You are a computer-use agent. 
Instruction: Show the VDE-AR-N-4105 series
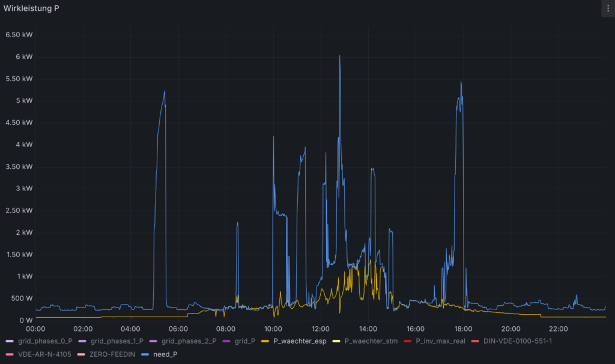tap(44, 354)
